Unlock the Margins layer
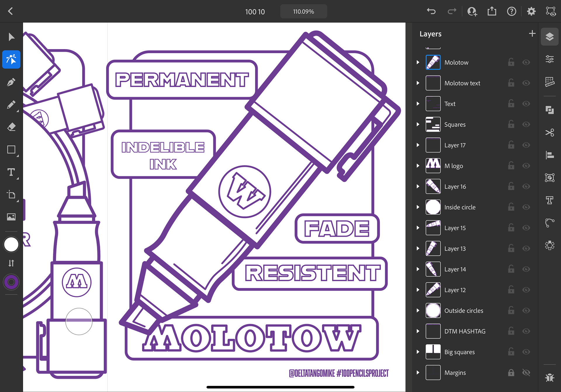 click(511, 372)
